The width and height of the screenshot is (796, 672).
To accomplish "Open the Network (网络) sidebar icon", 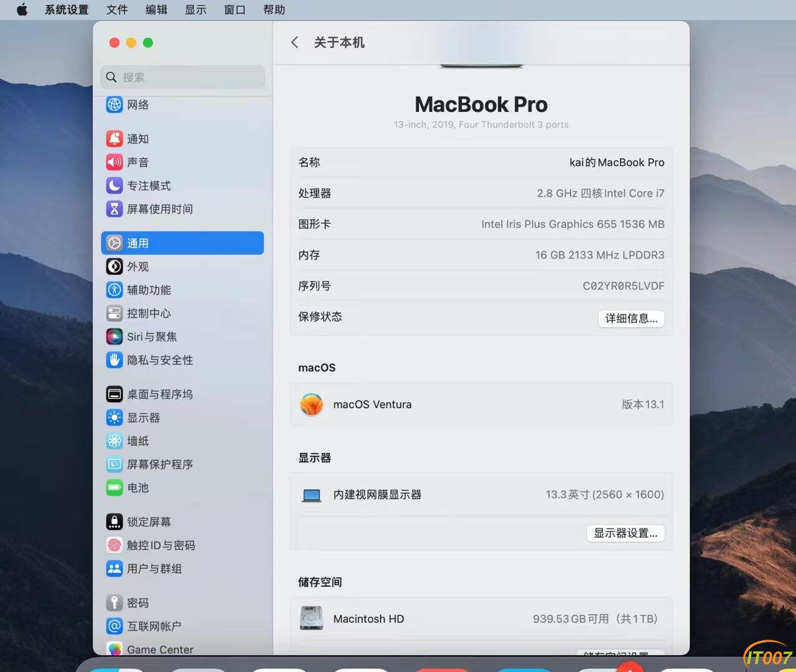I will (x=115, y=105).
